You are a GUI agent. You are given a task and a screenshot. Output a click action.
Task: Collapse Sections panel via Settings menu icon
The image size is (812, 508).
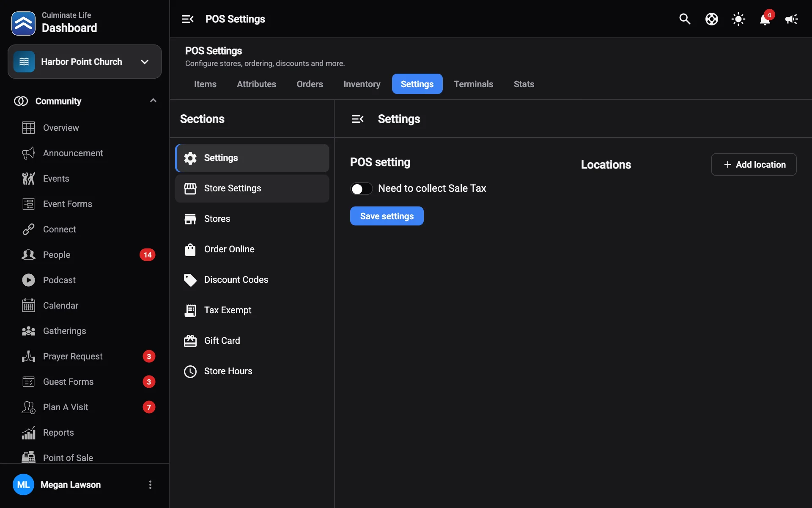pyautogui.click(x=357, y=119)
